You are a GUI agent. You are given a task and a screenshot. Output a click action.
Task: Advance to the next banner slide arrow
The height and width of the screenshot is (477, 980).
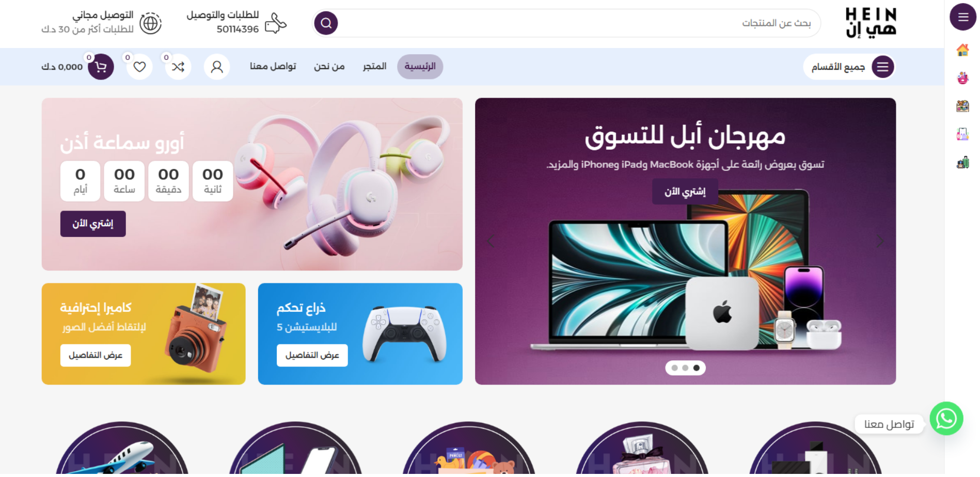pyautogui.click(x=880, y=241)
